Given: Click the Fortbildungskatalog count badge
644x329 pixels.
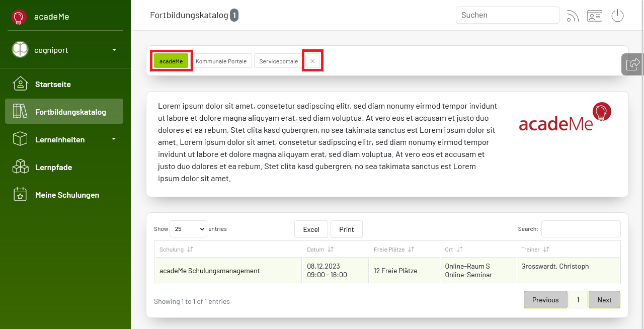Looking at the screenshot, I should [234, 16].
